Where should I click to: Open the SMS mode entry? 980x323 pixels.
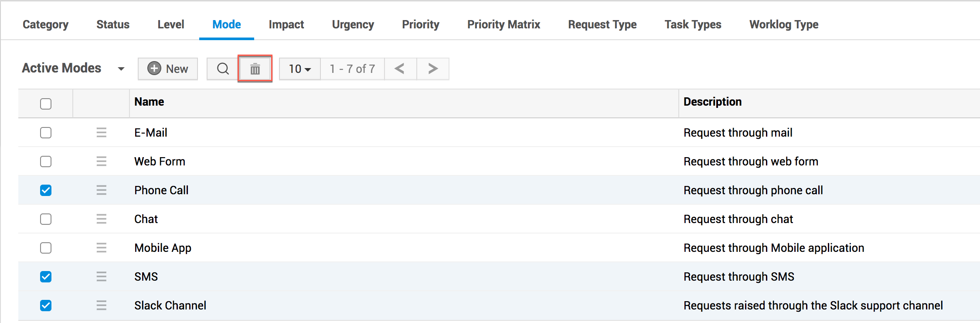[146, 277]
